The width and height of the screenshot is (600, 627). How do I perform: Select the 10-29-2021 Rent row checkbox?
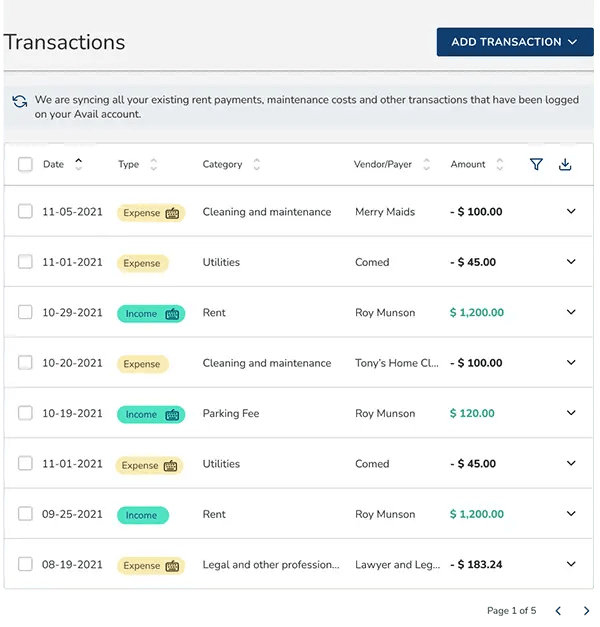pyautogui.click(x=25, y=312)
